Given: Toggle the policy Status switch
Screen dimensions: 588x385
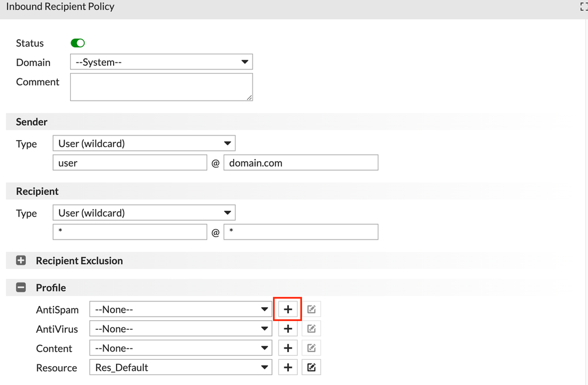Looking at the screenshot, I should coord(78,43).
